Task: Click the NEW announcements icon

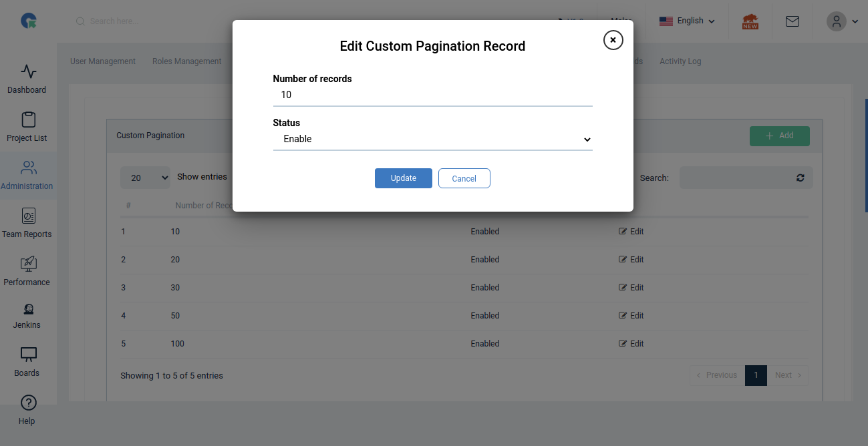Action: click(x=750, y=21)
